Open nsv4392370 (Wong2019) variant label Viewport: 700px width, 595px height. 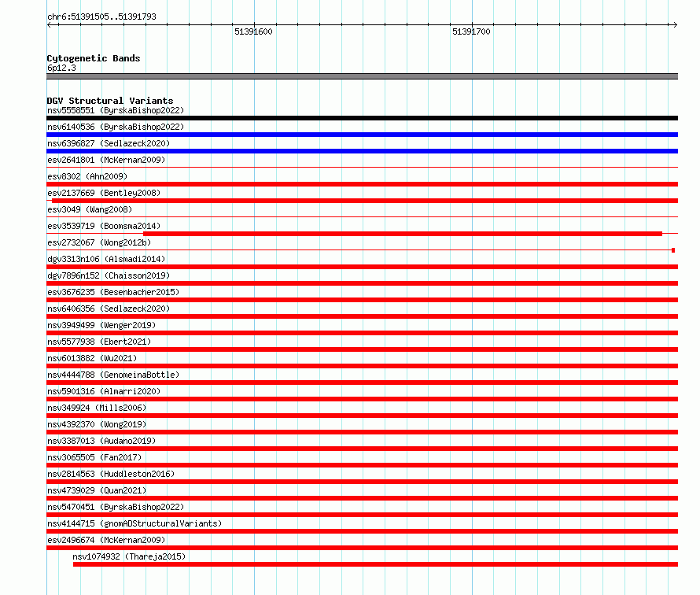pyautogui.click(x=97, y=424)
